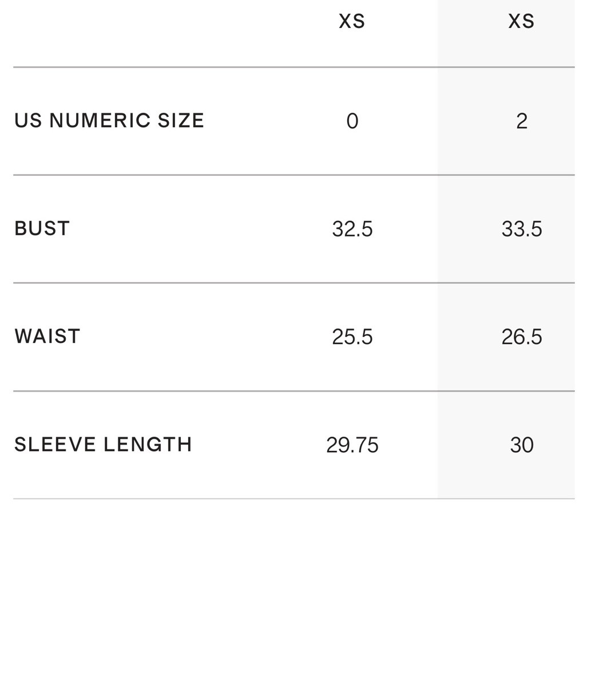Click the BUST row label
599x700 pixels.
click(x=42, y=228)
